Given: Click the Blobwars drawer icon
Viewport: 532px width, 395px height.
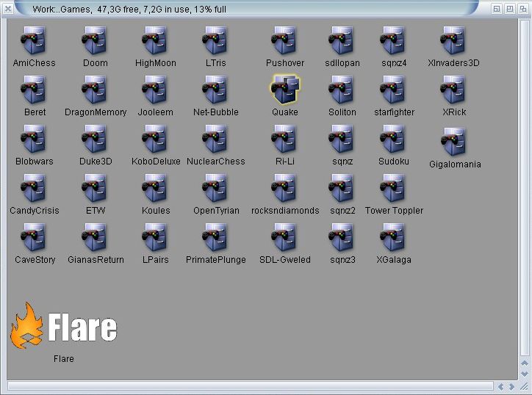Looking at the screenshot, I should pyautogui.click(x=33, y=139).
